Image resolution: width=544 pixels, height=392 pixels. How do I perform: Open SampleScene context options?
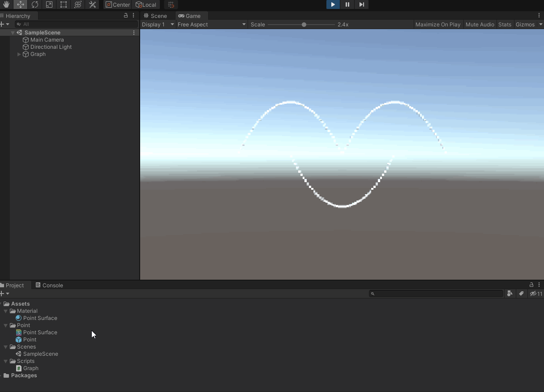click(x=134, y=33)
